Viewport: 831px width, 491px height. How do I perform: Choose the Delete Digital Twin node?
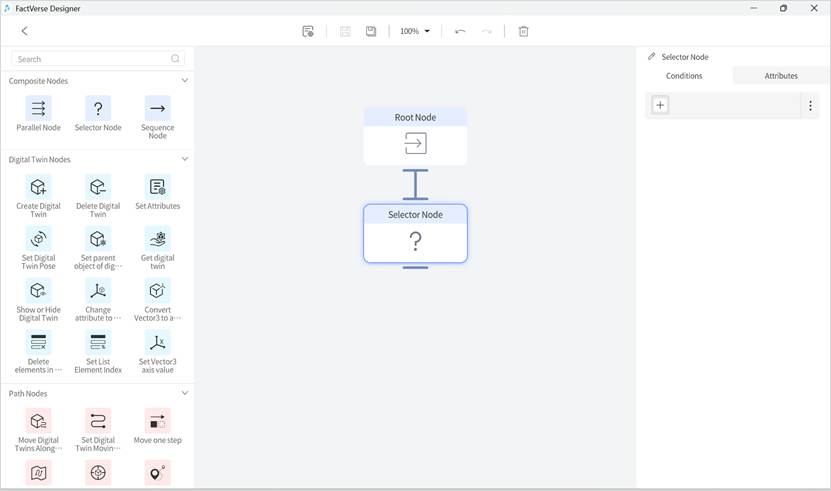coord(98,187)
